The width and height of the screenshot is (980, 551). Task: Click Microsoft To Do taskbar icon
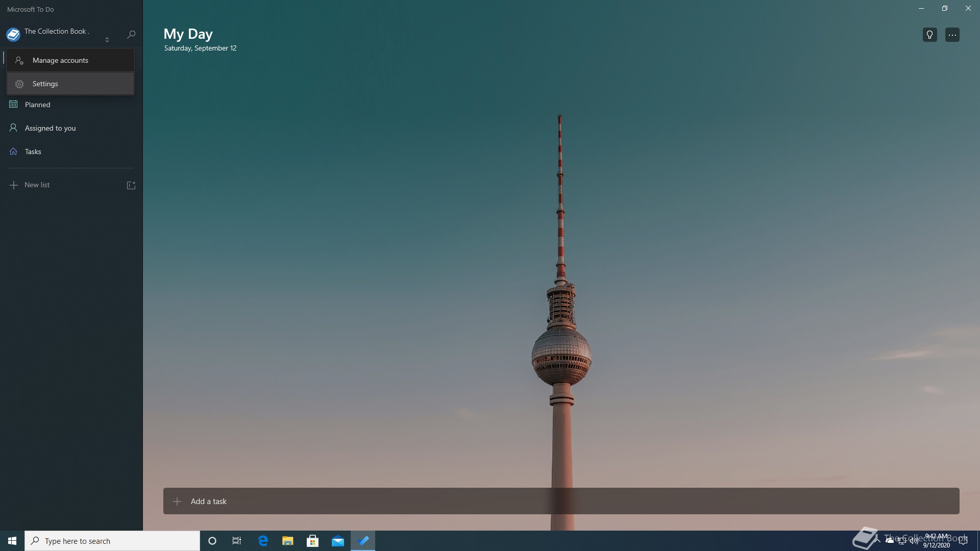click(363, 541)
